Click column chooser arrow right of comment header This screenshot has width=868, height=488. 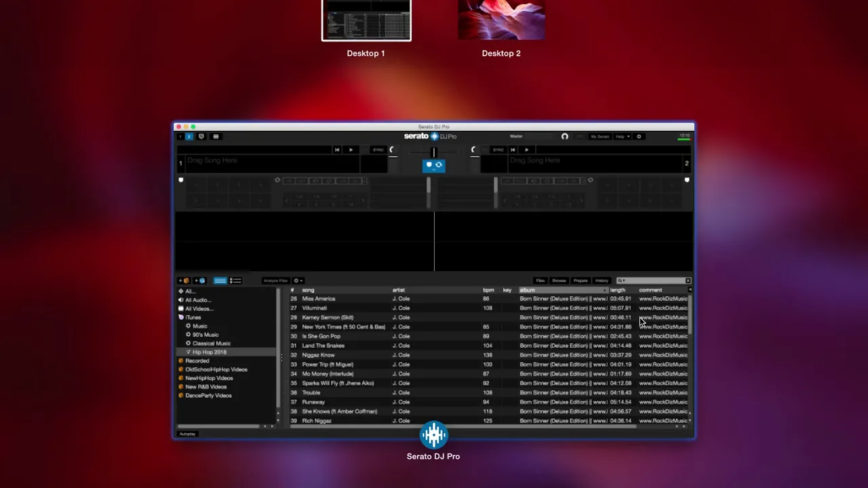pyautogui.click(x=690, y=290)
